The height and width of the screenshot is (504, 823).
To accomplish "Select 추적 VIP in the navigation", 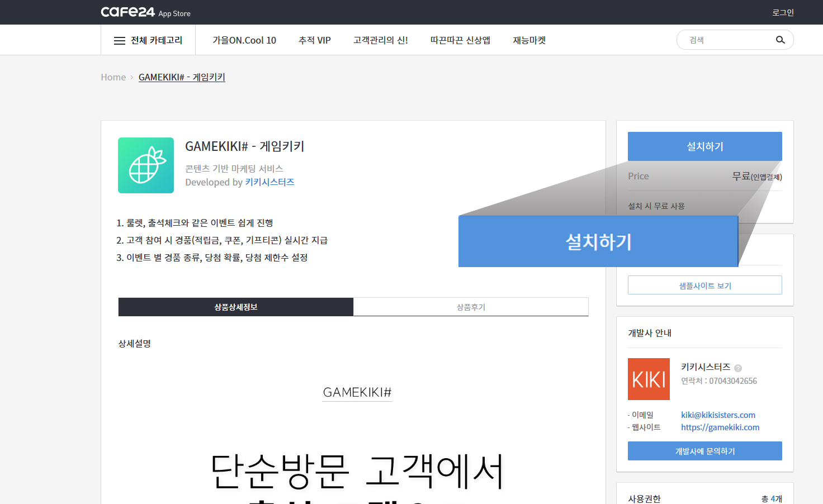I will 315,40.
